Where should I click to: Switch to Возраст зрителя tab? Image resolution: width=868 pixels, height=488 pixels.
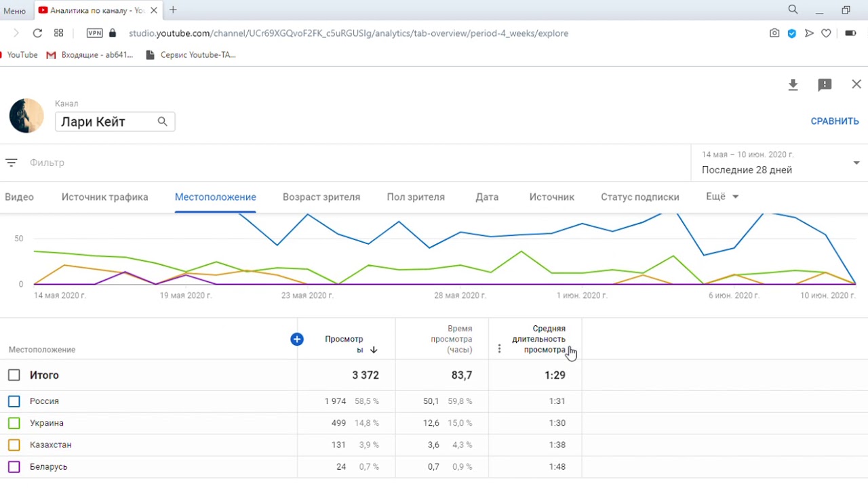coord(321,197)
